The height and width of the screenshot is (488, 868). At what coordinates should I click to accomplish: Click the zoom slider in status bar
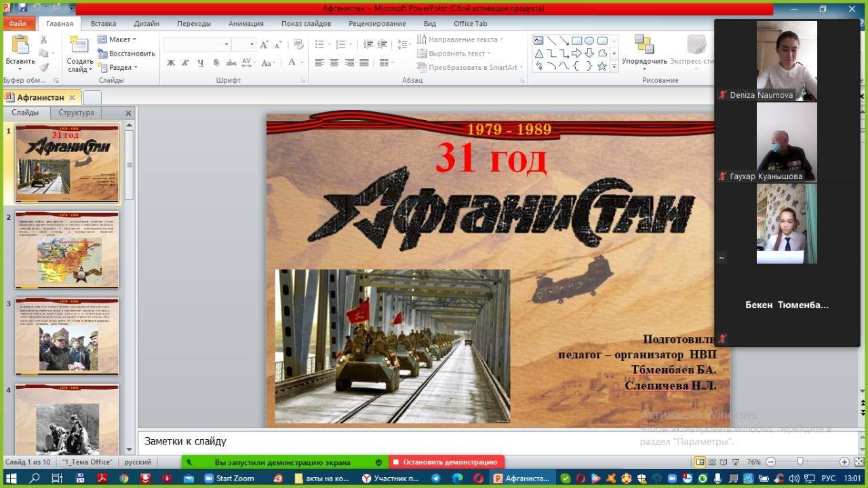(800, 462)
